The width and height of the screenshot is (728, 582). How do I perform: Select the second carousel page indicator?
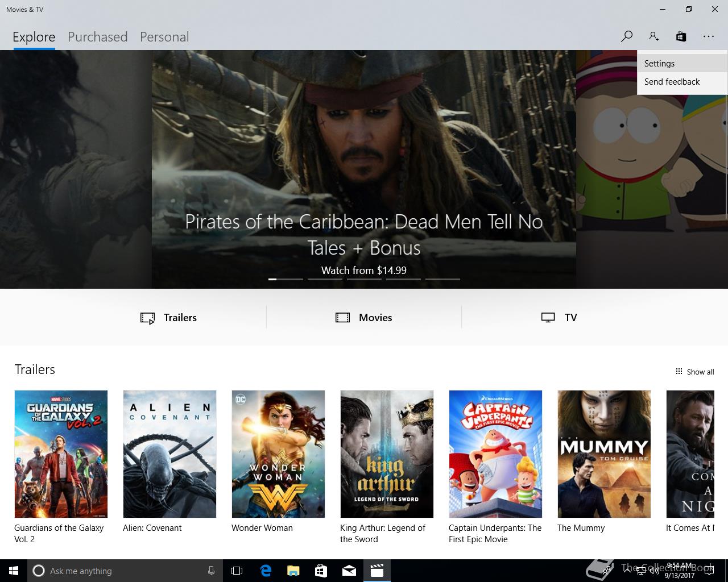[325, 279]
